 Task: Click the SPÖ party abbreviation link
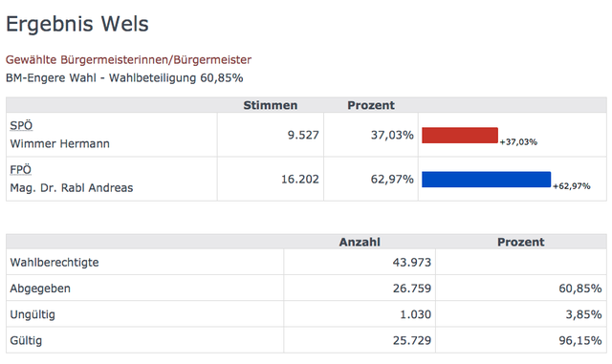[21, 125]
